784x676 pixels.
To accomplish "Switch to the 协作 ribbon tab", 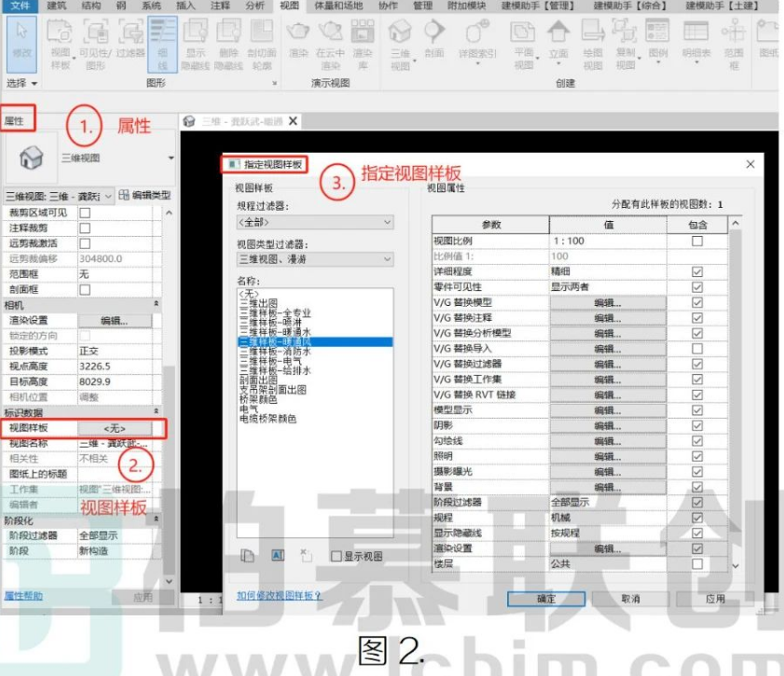I will tap(388, 6).
